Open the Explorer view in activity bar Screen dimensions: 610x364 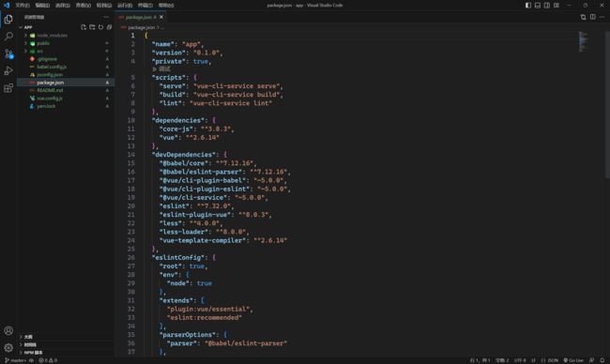pos(8,19)
